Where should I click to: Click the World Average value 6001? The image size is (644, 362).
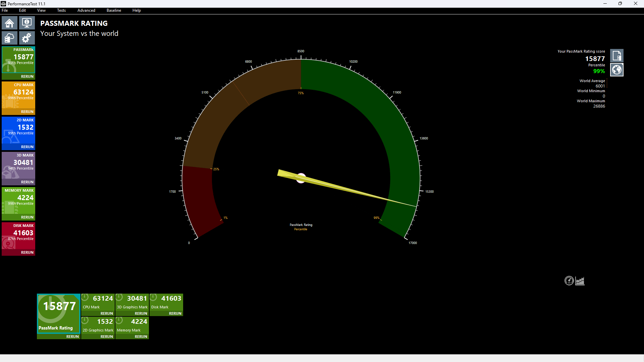600,86
